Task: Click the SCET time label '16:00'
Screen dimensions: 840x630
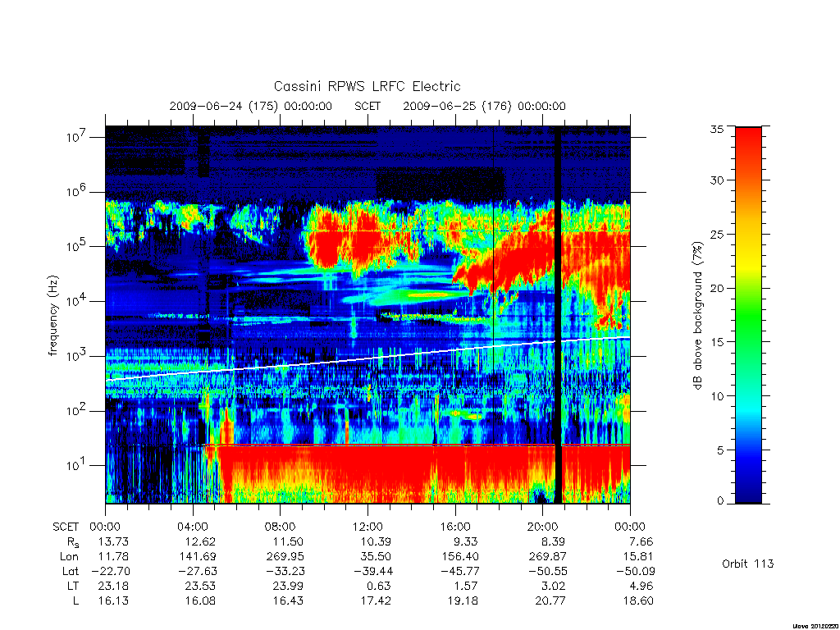Action: coord(455,527)
